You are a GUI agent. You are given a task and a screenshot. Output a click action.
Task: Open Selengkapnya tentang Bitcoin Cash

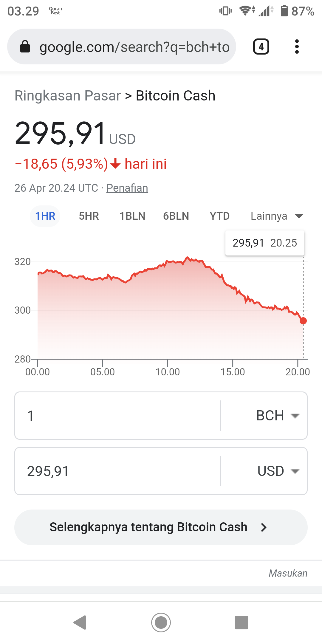click(161, 527)
